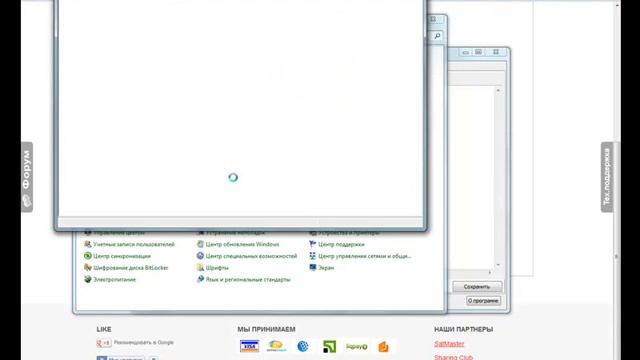Click scroll up arrow in rear window list
The image size is (640, 360).
pos(498,90)
